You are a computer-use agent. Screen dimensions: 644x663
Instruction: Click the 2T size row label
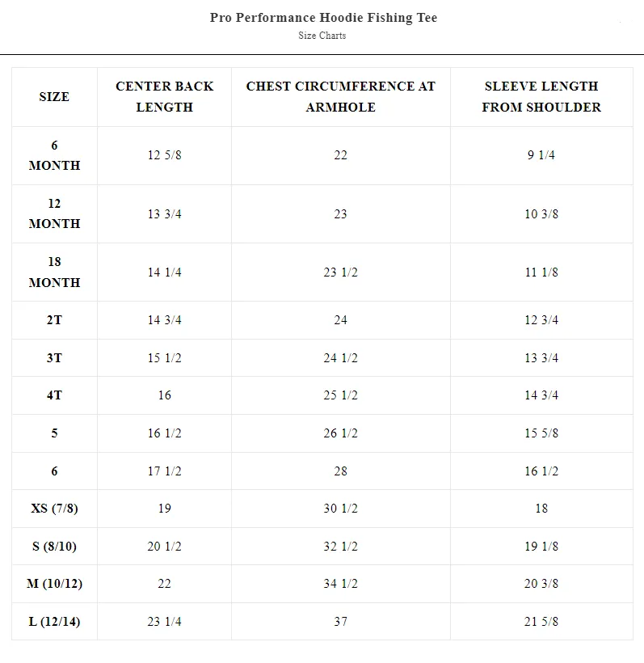pyautogui.click(x=54, y=319)
